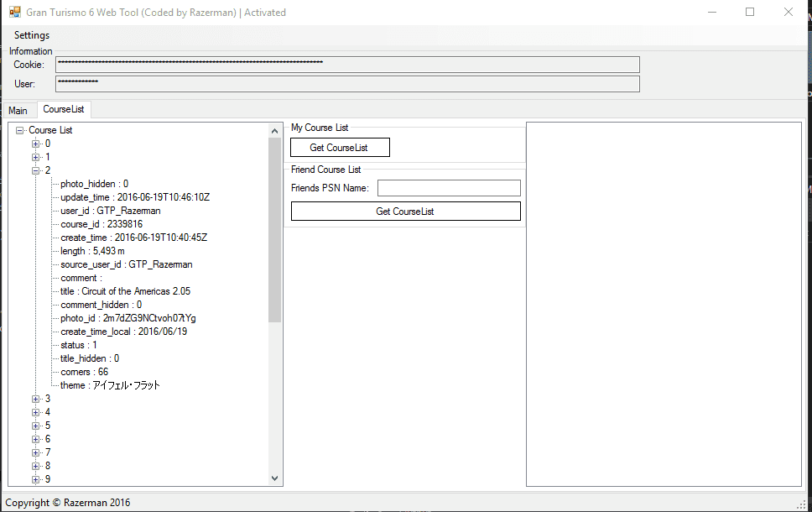Viewport: 812px width, 512px height.
Task: Select source_user_id : GTP_Razerman row
Action: [x=127, y=264]
